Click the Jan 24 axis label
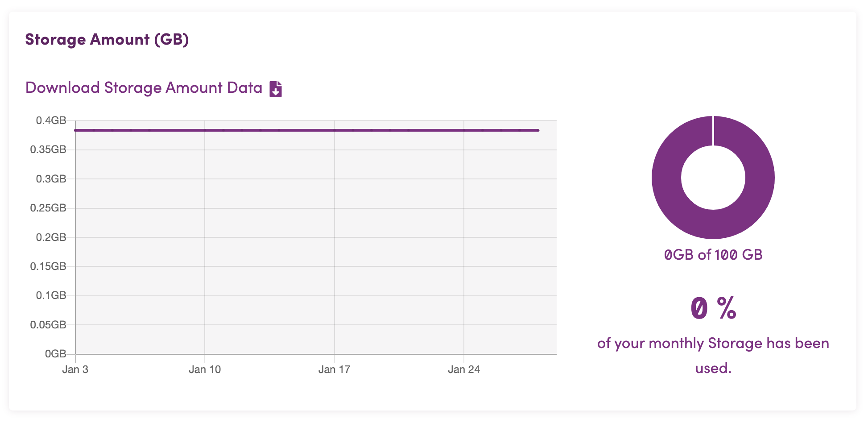868x423 pixels. pos(464,369)
